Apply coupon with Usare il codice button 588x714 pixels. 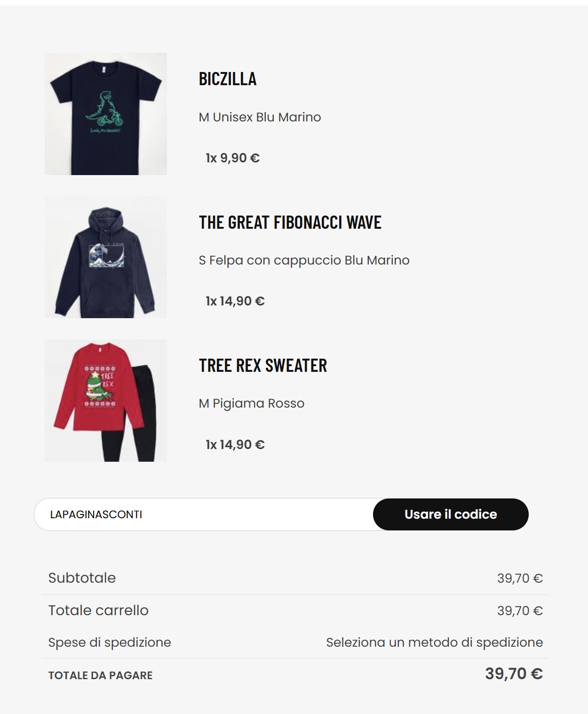[x=451, y=514]
